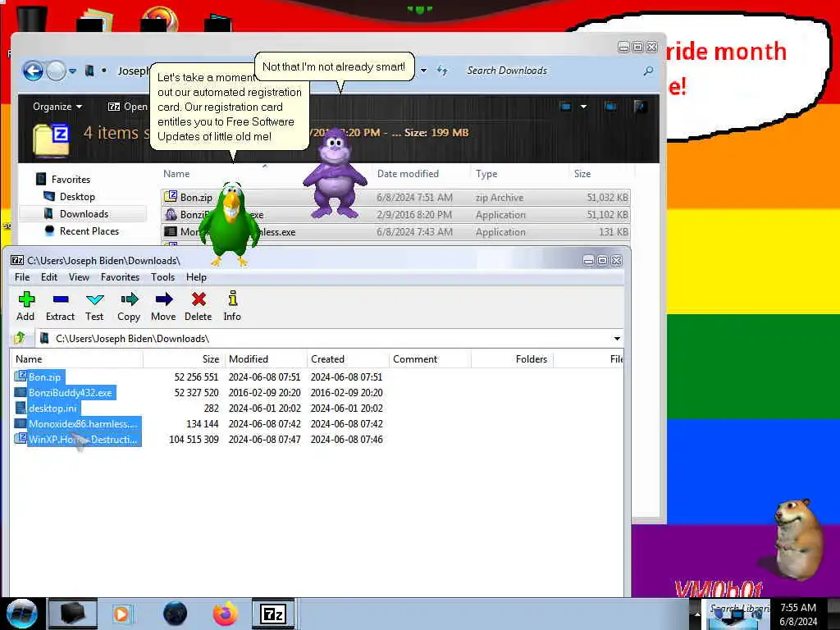Open Explorer help icon
The width and height of the screenshot is (840, 630).
(x=639, y=107)
